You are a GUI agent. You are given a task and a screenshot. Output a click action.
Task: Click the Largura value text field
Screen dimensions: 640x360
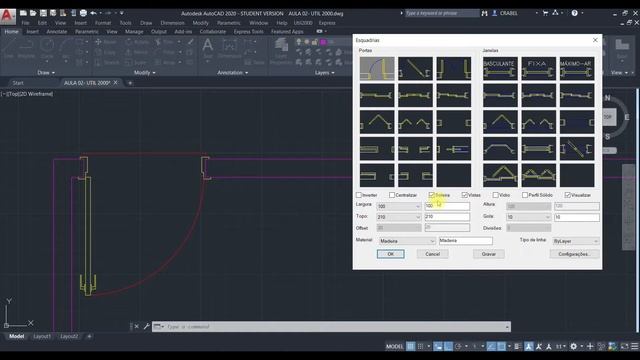point(447,206)
